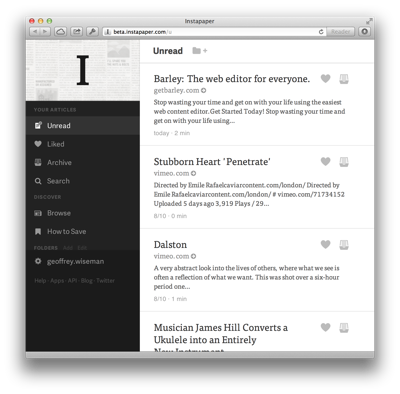
Task: Like the Dalston article
Action: [325, 245]
